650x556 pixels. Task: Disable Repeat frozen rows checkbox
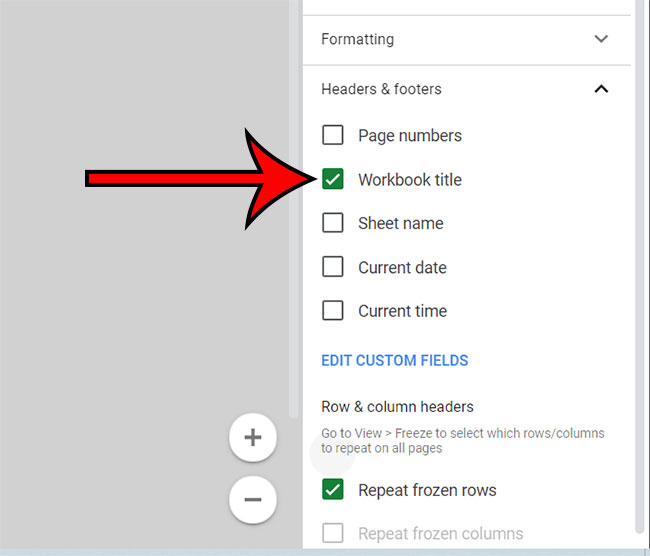(332, 489)
